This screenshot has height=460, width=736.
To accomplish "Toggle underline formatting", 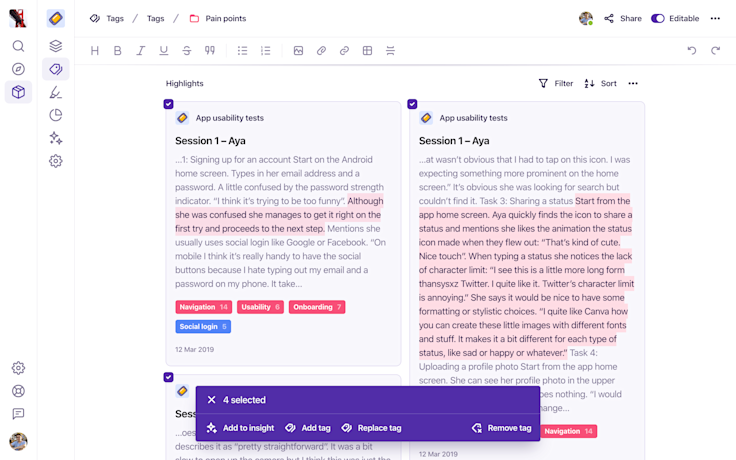I will [x=163, y=51].
